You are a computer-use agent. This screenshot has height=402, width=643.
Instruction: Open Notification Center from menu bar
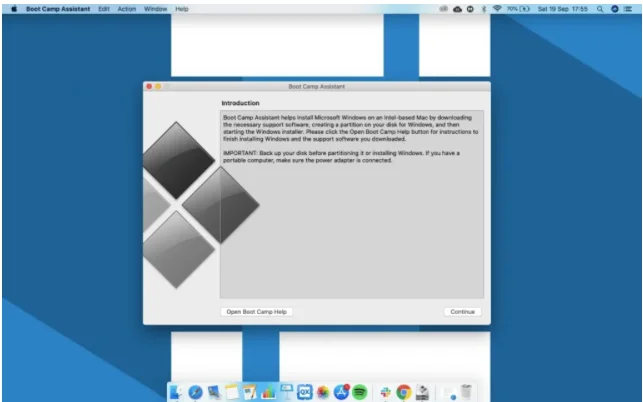coord(629,8)
